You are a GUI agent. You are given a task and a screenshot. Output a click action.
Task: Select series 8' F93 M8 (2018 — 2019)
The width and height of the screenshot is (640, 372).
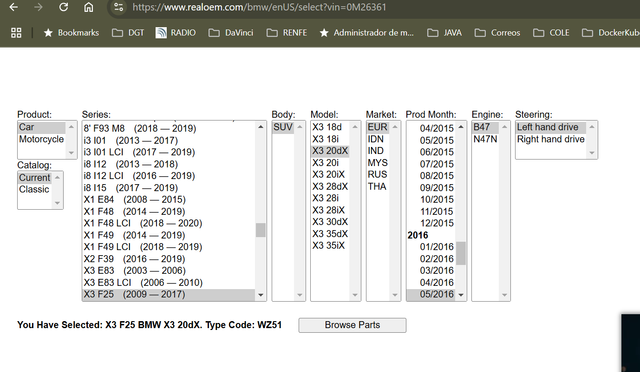(169, 128)
